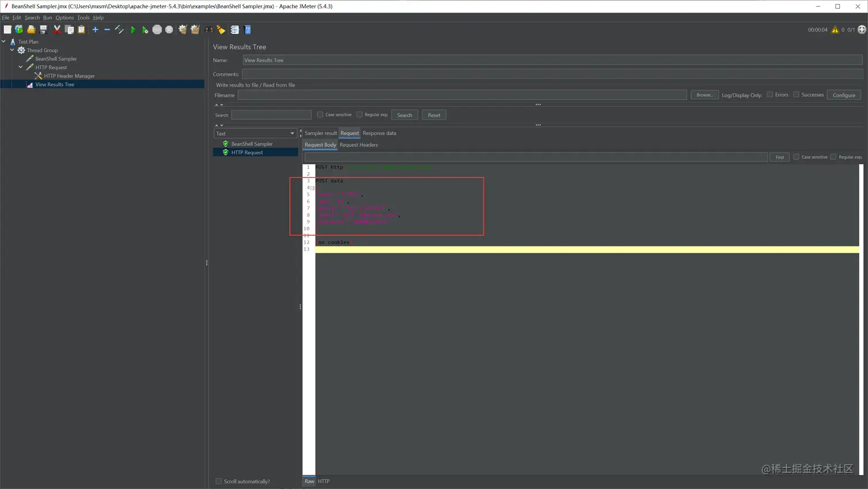Click the Reset button
868x489 pixels.
click(434, 115)
